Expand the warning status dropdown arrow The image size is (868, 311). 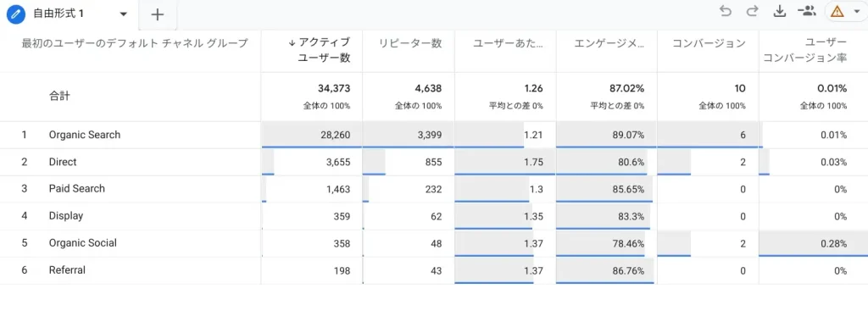tap(856, 12)
